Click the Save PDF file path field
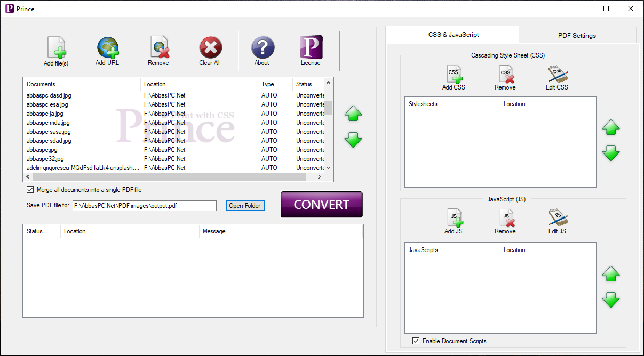 pos(144,206)
